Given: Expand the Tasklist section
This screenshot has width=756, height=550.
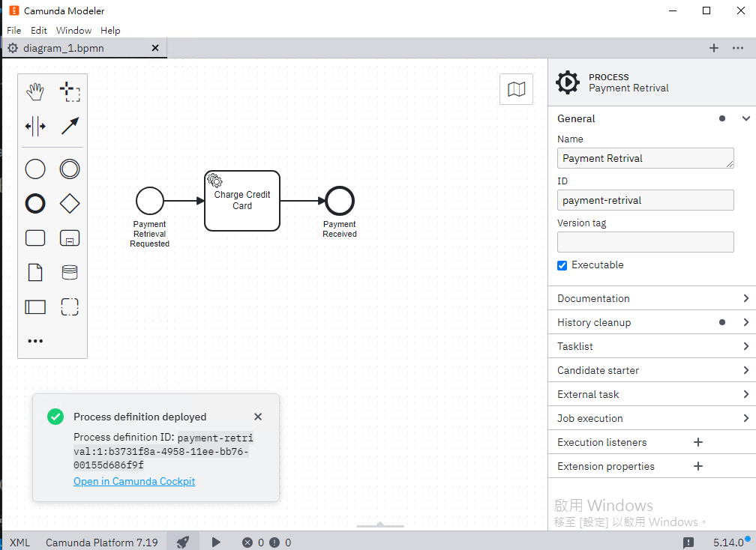Looking at the screenshot, I should (x=652, y=346).
